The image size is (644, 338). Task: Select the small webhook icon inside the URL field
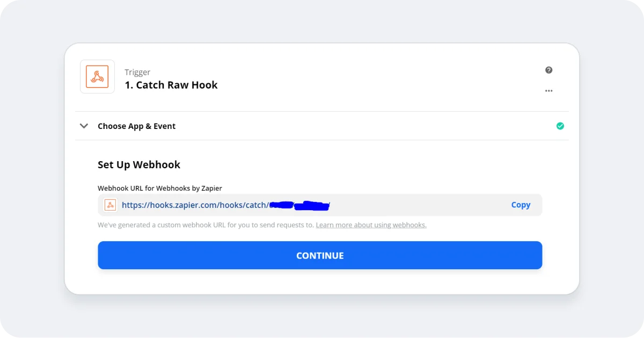[110, 205]
